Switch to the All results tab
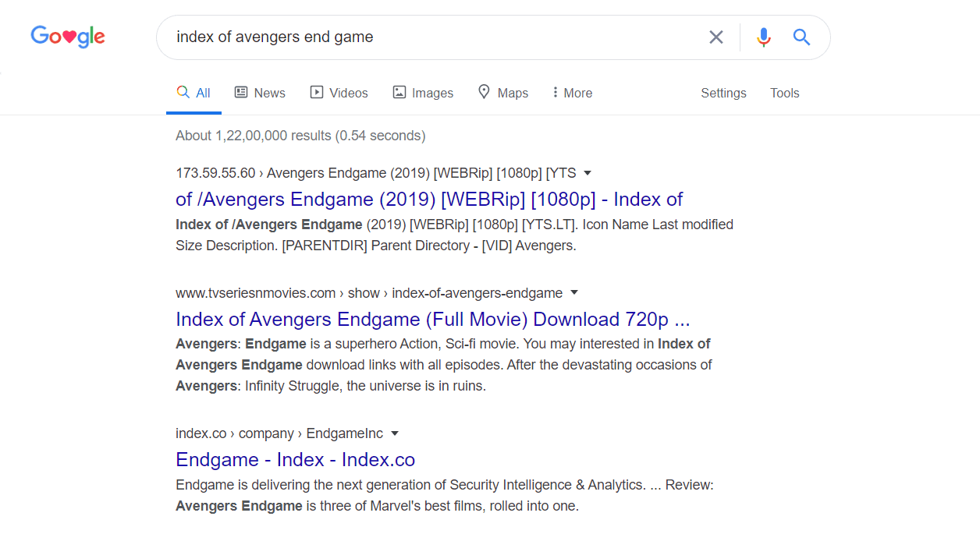 coord(194,93)
